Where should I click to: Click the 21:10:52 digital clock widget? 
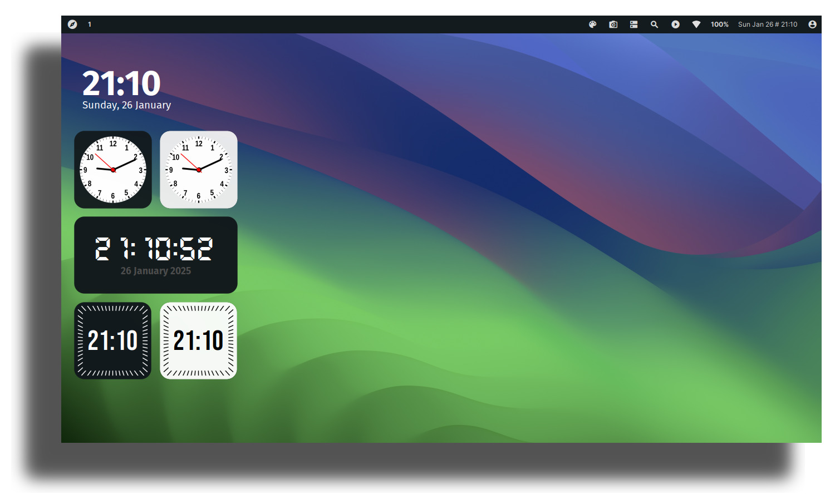pyautogui.click(x=156, y=255)
